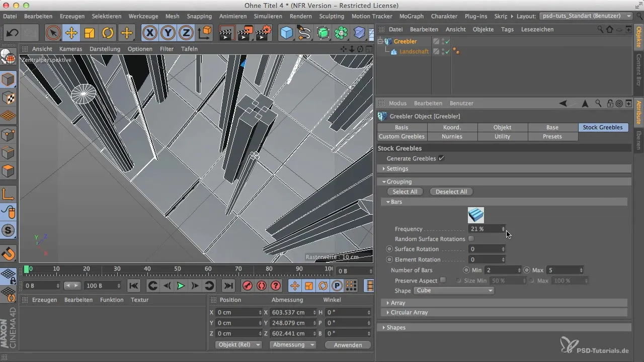
Task: Open the Sculpting menu
Action: tap(332, 16)
